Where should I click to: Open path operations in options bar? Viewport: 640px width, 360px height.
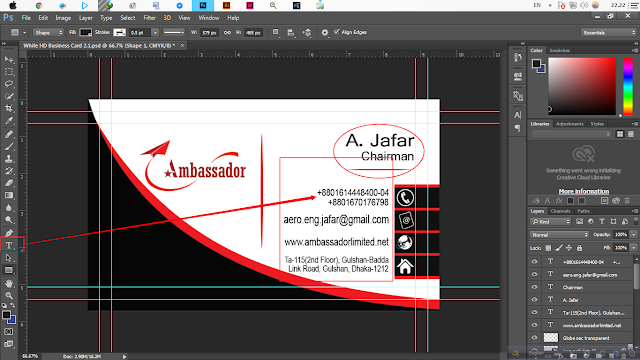coord(276,32)
